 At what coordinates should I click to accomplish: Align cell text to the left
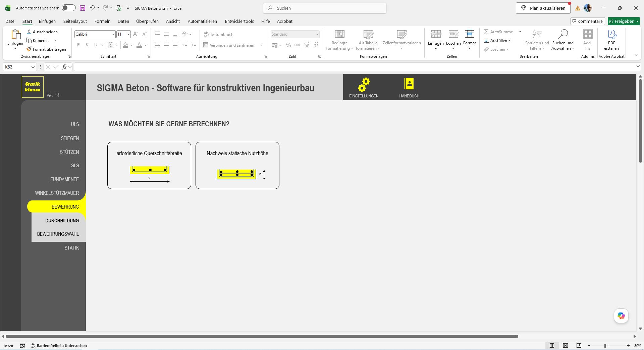click(157, 45)
